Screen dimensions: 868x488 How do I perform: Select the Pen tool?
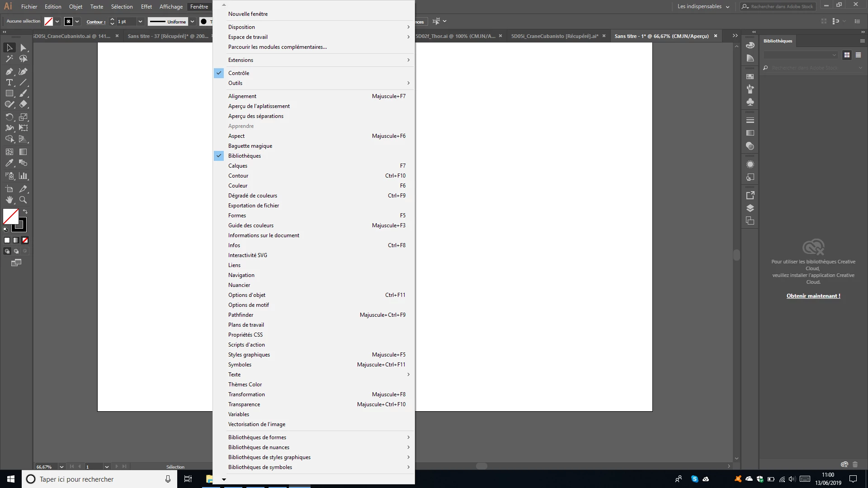click(x=9, y=71)
